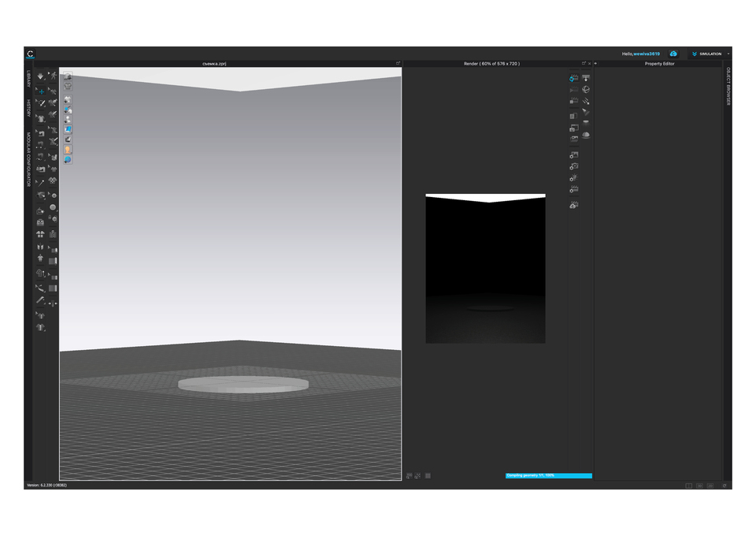Undock the 3D window with float icon

[398, 63]
